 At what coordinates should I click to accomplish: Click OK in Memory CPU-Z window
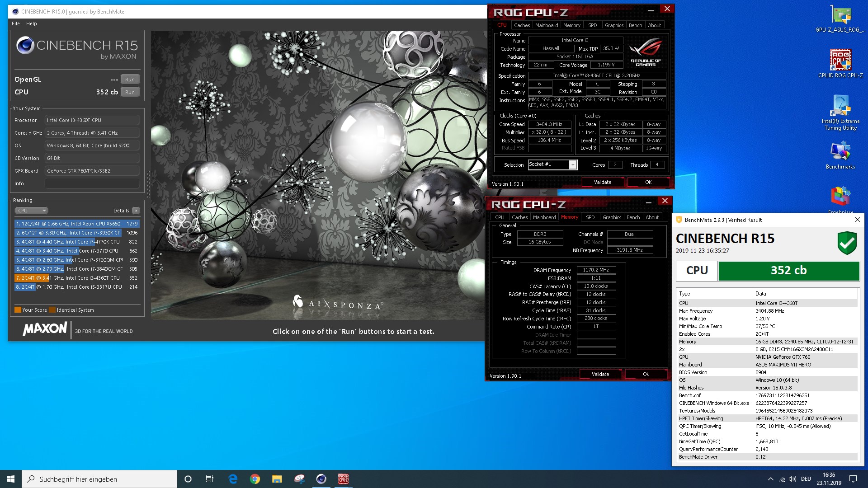tap(646, 374)
